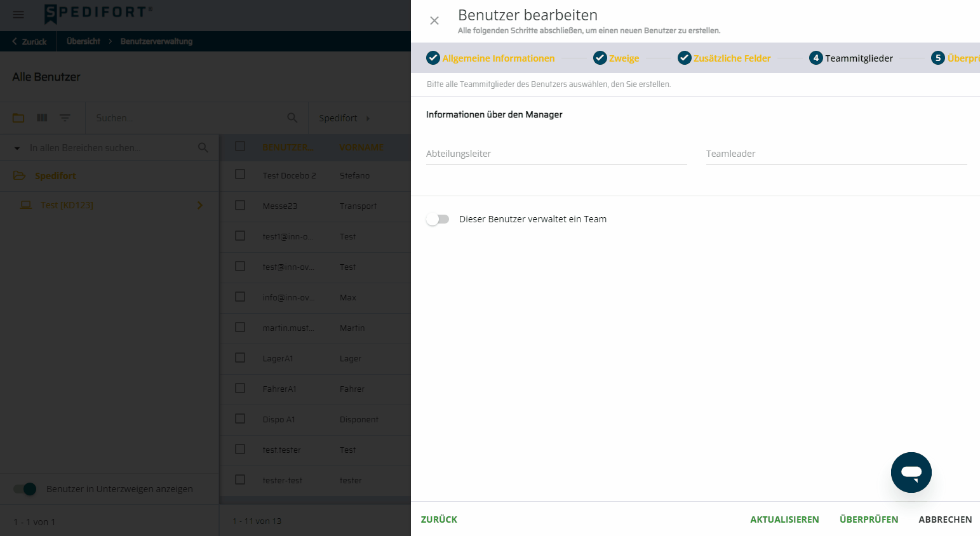The width and height of the screenshot is (980, 536).
Task: Click the AKTUALISIEREN button
Action: 784,519
